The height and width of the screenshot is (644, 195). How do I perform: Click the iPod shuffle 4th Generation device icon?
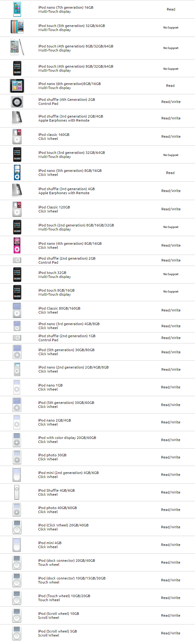[17, 102]
